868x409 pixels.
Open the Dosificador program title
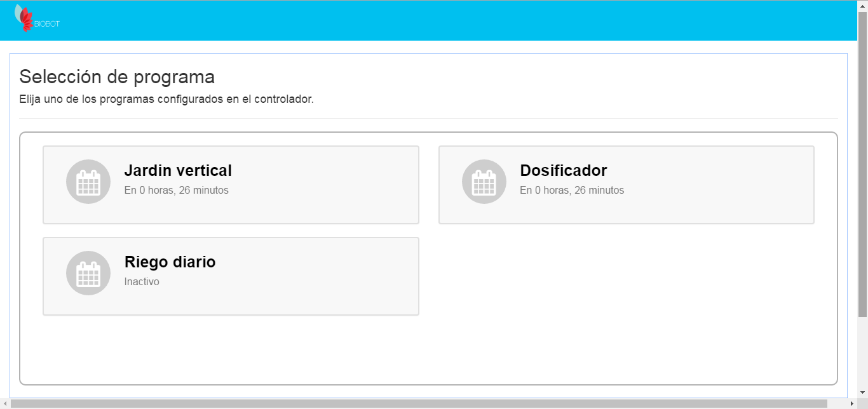click(x=563, y=170)
